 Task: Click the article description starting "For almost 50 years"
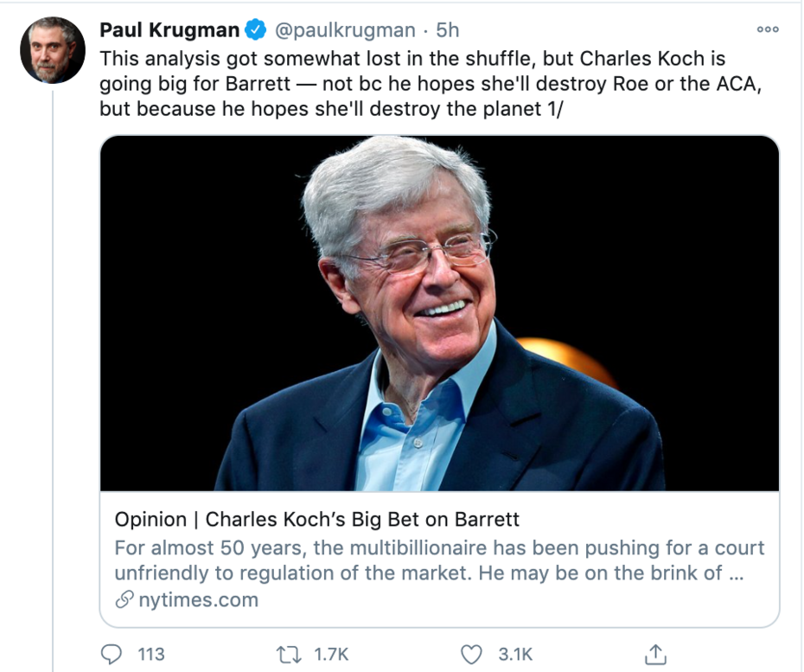click(439, 560)
